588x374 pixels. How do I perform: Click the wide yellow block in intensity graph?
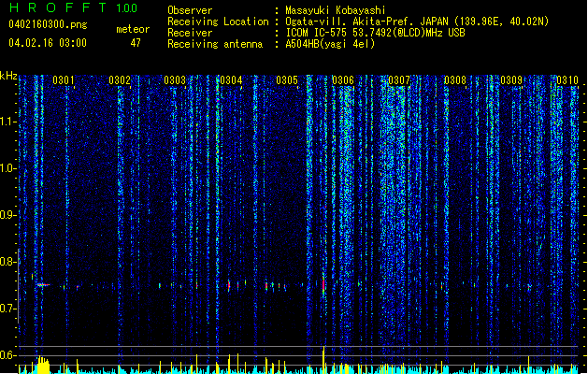tap(44, 365)
